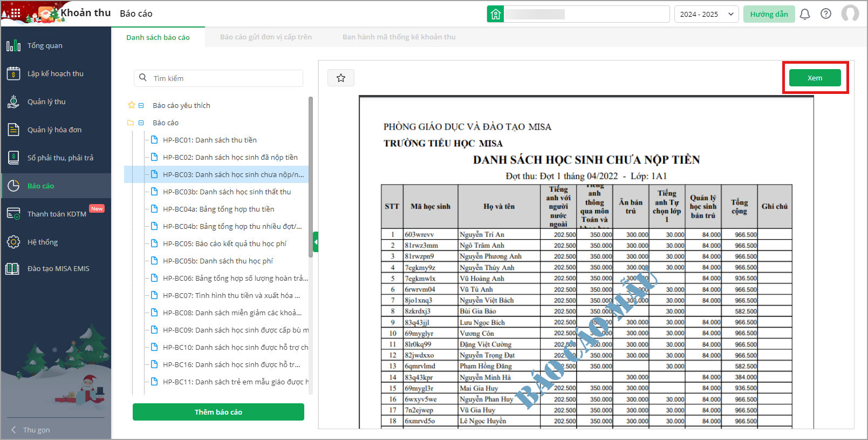Open Ban hành mã thống kê khoản thu tab
This screenshot has height=440, width=868.
click(x=399, y=37)
